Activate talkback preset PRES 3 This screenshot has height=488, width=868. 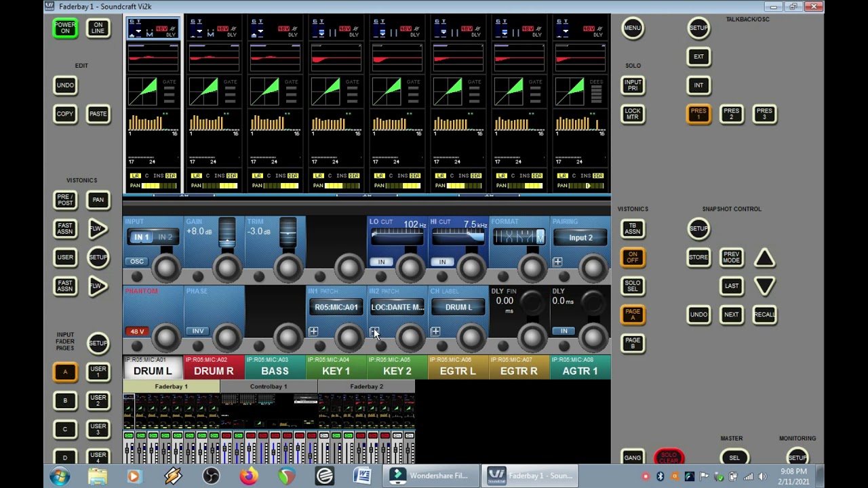[764, 114]
